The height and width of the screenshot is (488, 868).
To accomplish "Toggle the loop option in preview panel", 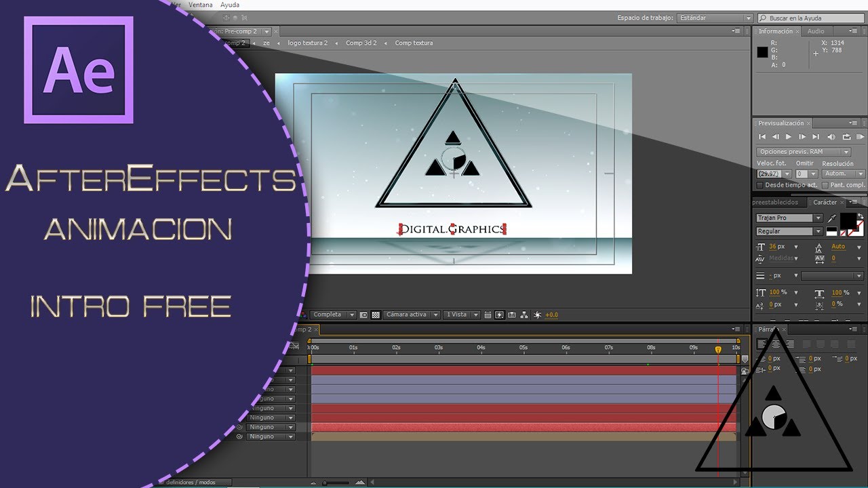I will (x=847, y=137).
